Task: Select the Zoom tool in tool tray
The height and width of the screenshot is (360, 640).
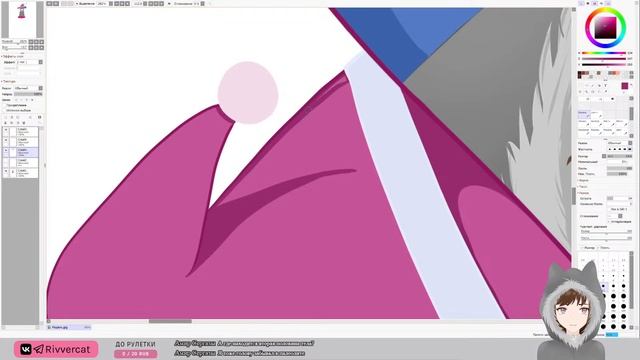Action: 587,92
